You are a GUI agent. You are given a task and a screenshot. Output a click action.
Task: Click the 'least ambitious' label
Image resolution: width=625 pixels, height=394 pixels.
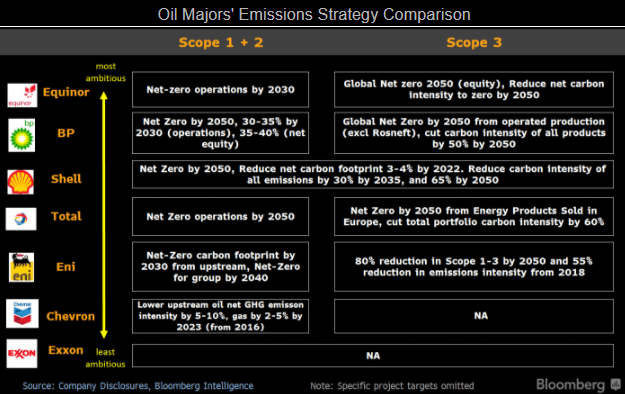coord(105,358)
